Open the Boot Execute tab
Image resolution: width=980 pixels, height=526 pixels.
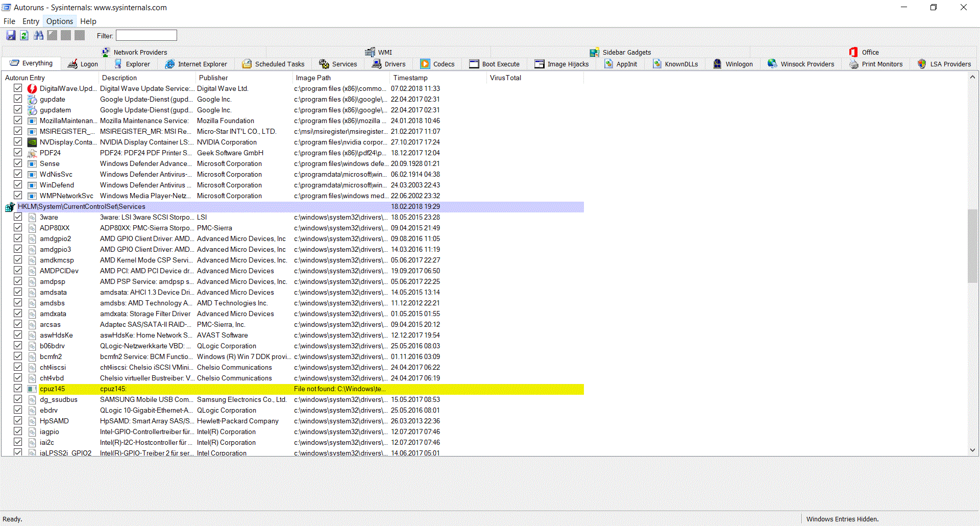coord(495,64)
